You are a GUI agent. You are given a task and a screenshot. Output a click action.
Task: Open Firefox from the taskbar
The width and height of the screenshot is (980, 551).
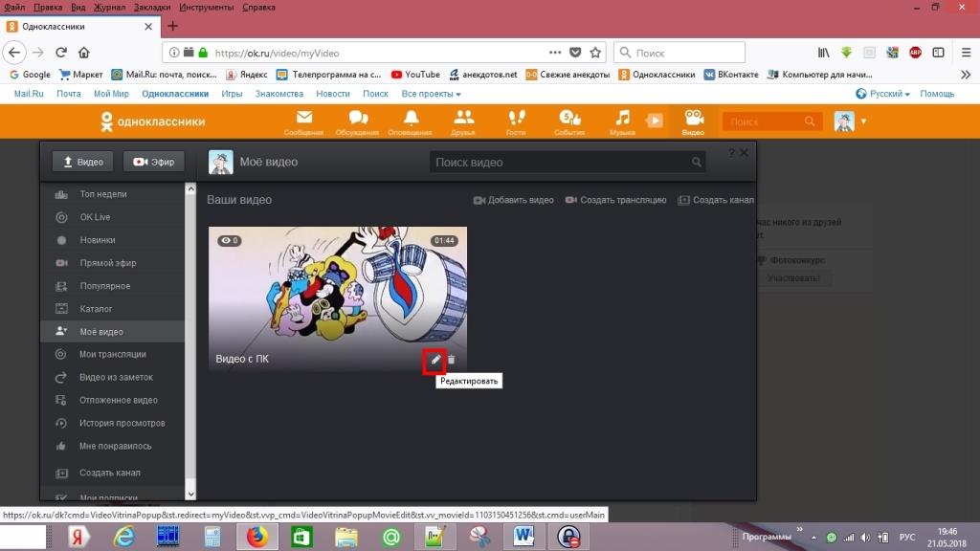point(256,537)
